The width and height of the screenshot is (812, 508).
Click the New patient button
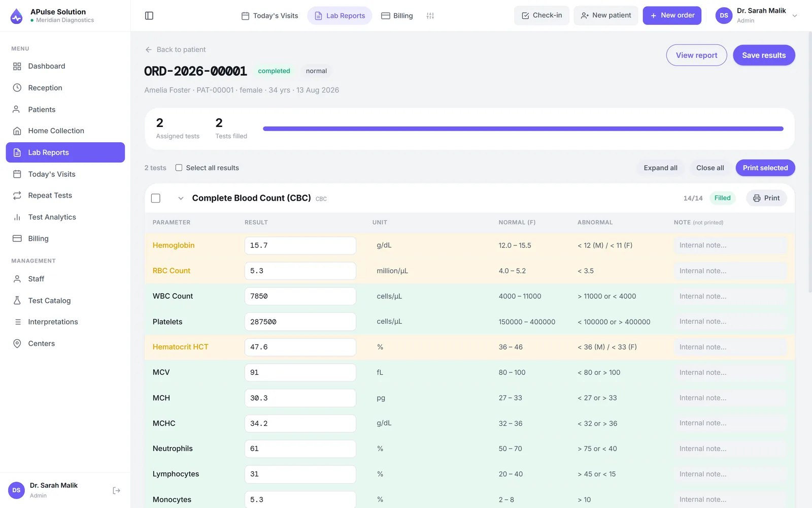(x=606, y=16)
